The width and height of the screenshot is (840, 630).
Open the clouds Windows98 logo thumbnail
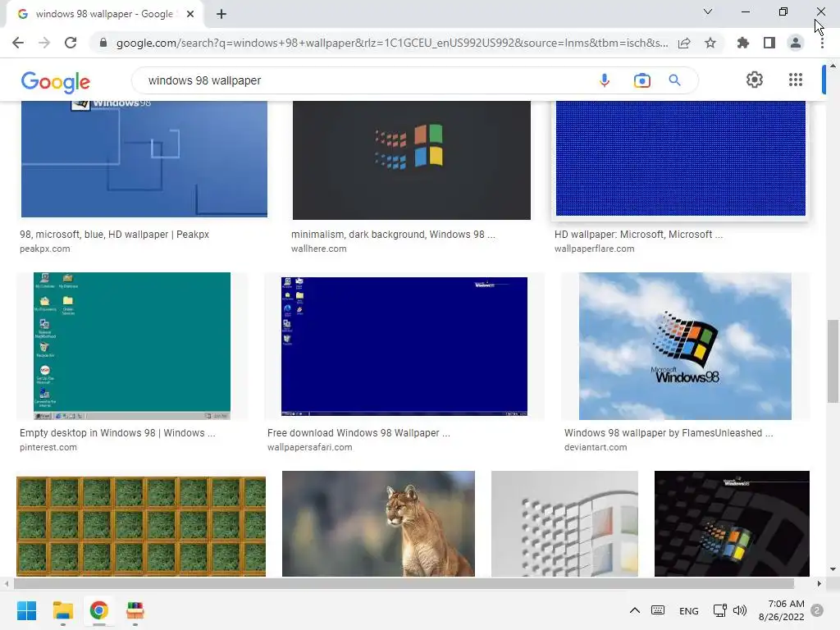[x=685, y=346]
